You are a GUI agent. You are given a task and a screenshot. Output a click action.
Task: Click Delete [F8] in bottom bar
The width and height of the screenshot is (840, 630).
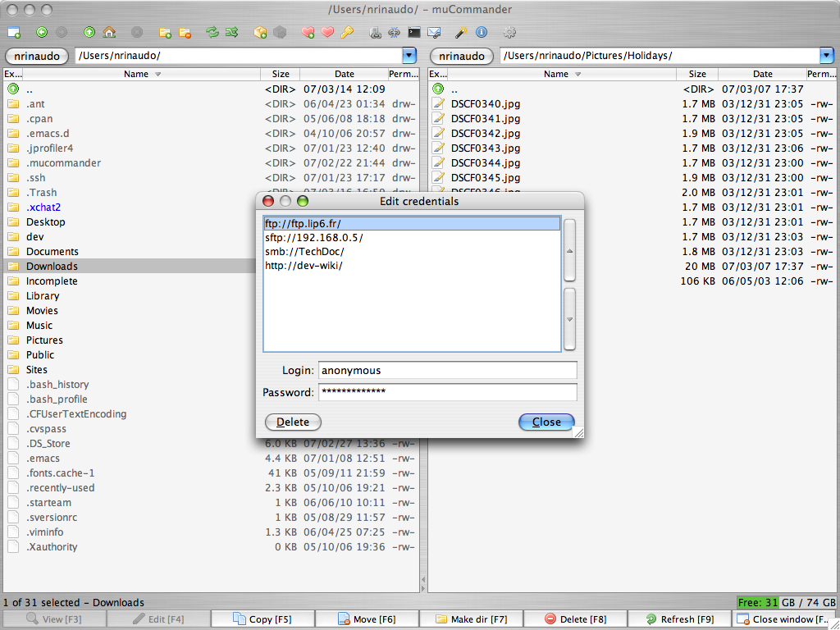[x=575, y=619]
